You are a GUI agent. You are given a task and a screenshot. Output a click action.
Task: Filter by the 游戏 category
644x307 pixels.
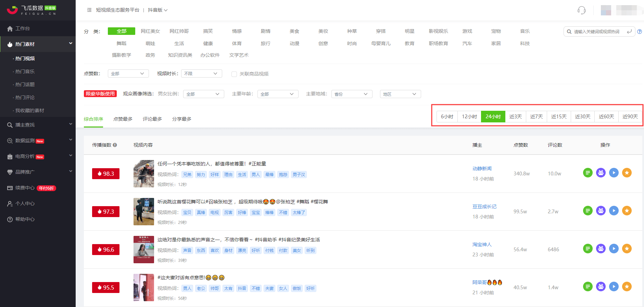point(467,31)
